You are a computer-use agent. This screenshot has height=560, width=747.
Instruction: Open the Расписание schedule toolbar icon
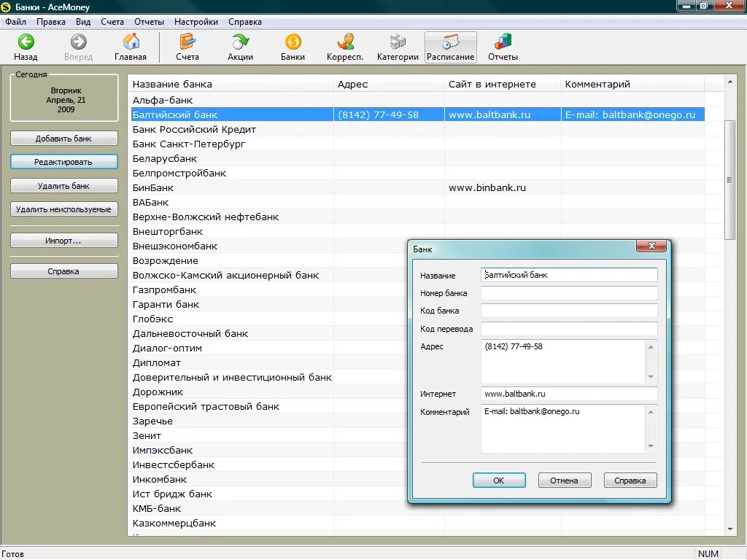[x=451, y=42]
